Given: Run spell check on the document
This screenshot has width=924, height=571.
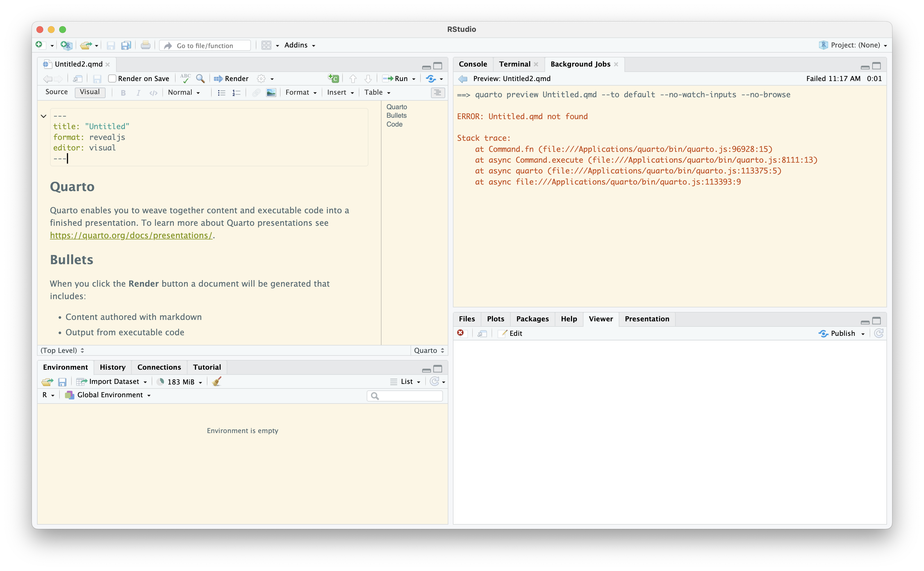Looking at the screenshot, I should [x=185, y=78].
